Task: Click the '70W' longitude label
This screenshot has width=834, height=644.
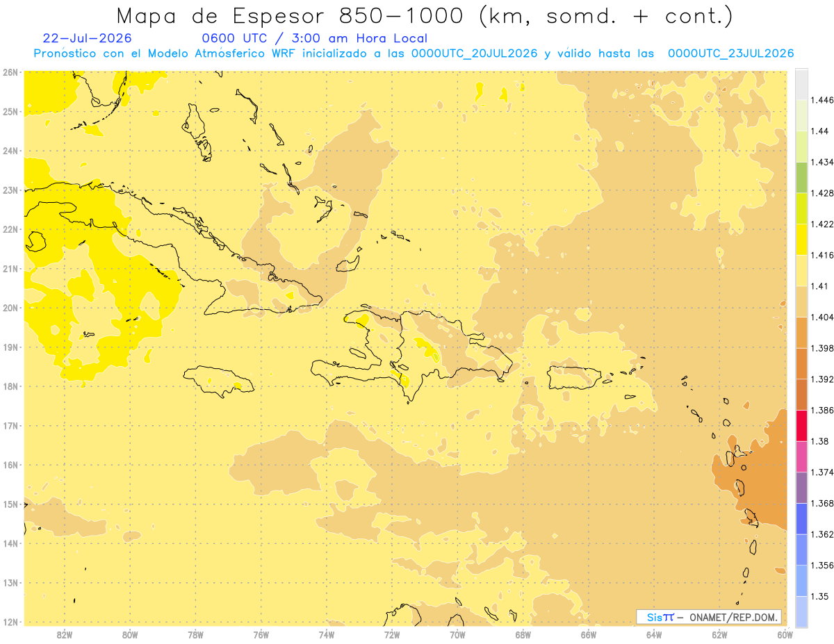Action: (457, 634)
